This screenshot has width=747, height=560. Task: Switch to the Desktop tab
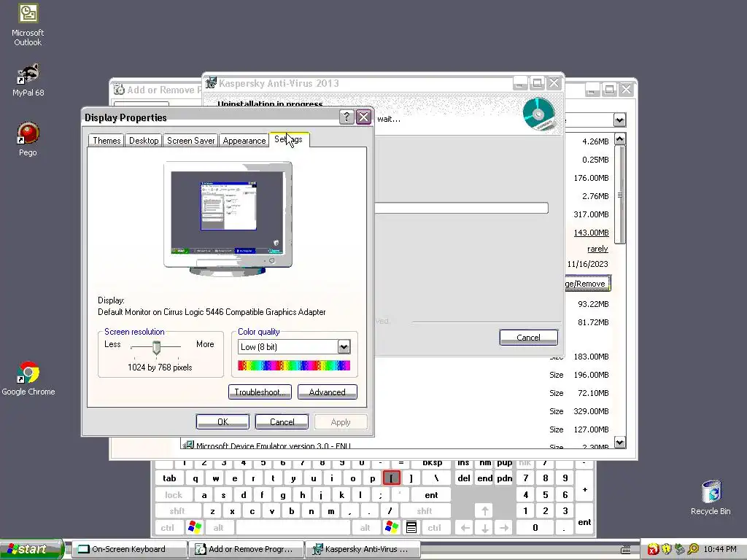click(144, 141)
